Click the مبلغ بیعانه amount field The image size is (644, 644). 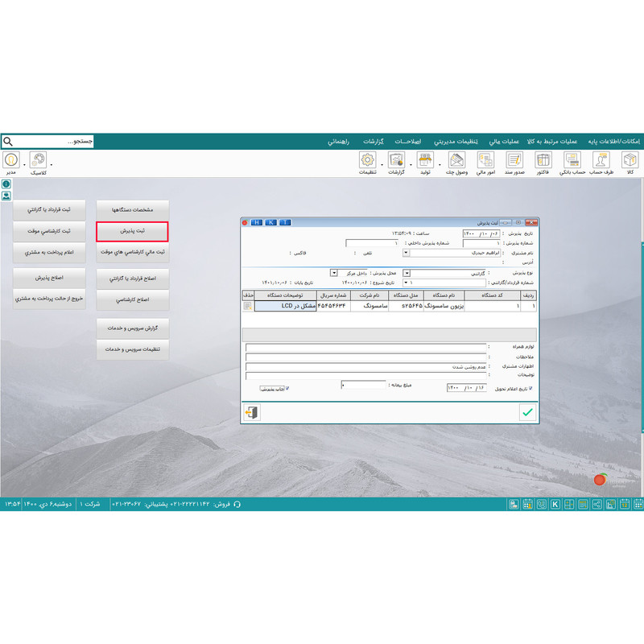tap(364, 386)
